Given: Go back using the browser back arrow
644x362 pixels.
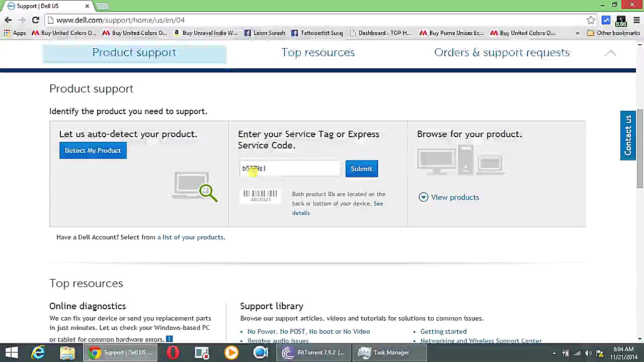Looking at the screenshot, I should coord(8,20).
